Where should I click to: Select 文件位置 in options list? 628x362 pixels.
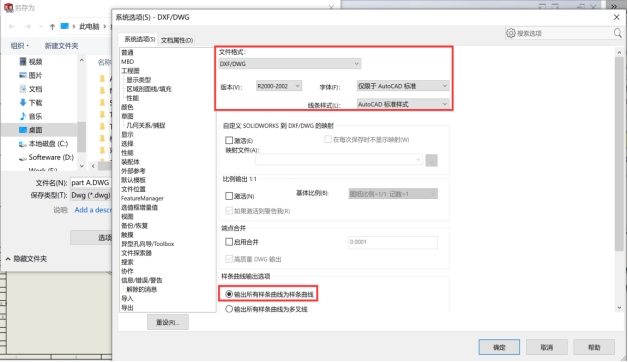point(133,189)
